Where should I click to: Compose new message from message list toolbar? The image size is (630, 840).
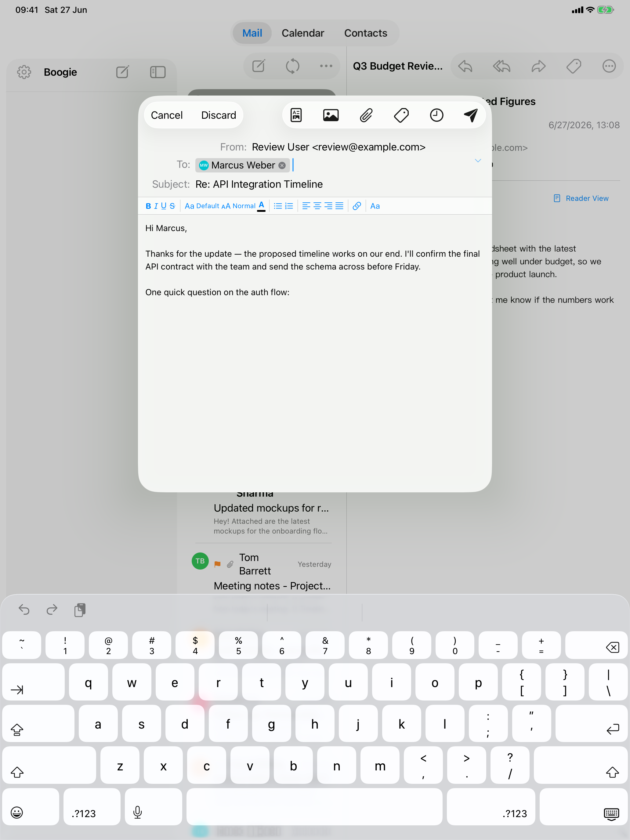click(x=259, y=66)
